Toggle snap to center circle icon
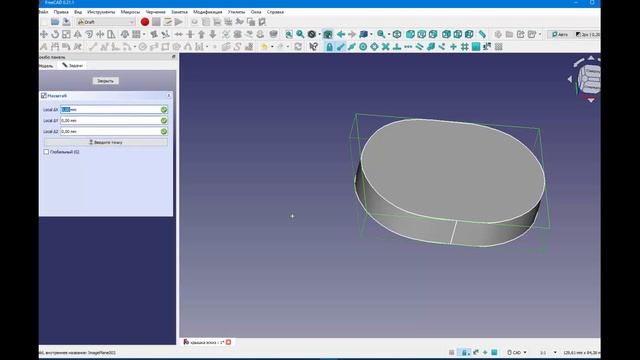This screenshot has width=640, height=360. tap(363, 47)
